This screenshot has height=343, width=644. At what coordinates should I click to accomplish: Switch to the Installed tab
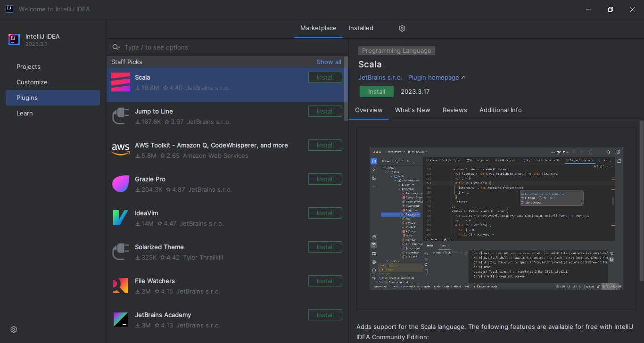coord(361,28)
